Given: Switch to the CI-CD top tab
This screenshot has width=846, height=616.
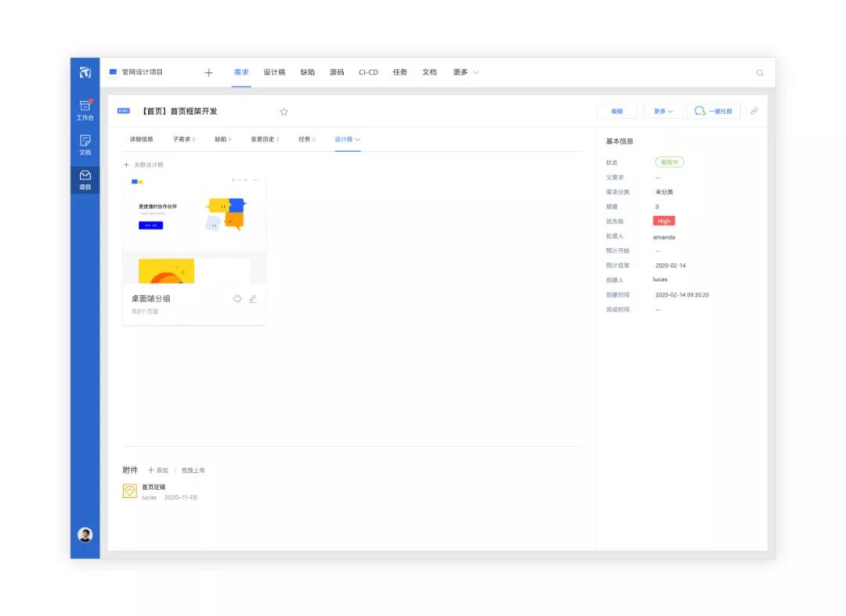Looking at the screenshot, I should coord(368,72).
